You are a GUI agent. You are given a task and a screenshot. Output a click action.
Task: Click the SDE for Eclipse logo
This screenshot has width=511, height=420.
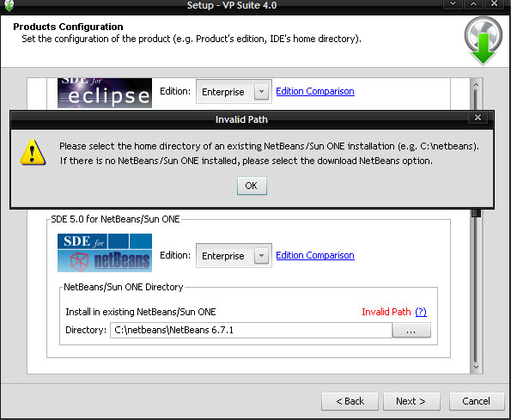coord(105,93)
